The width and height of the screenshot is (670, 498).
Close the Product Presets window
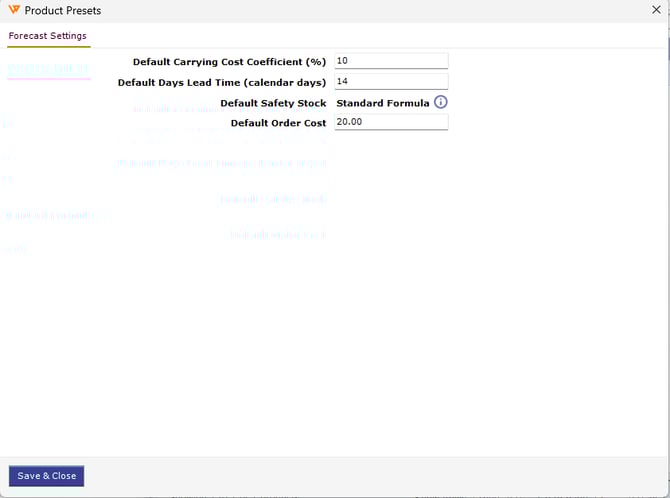click(x=656, y=10)
